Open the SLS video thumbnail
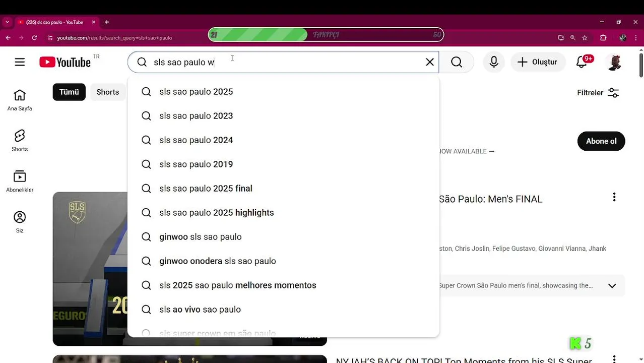The image size is (644, 363). click(x=90, y=269)
